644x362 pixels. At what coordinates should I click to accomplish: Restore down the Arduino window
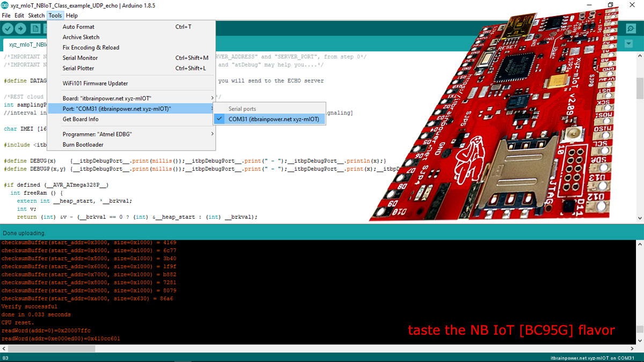[x=610, y=5]
